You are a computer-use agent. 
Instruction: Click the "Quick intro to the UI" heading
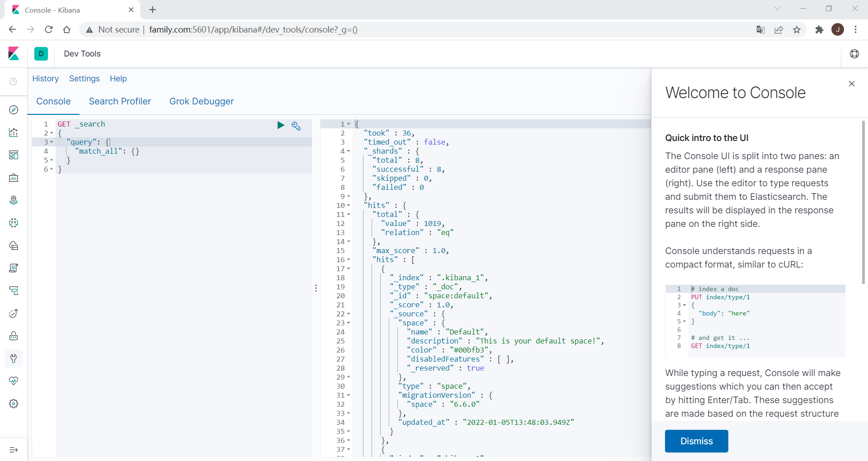point(707,138)
